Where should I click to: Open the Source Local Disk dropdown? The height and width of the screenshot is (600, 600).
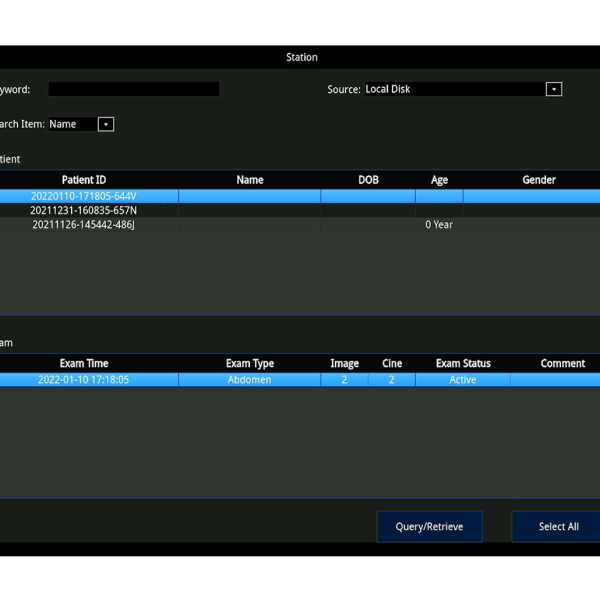click(454, 89)
